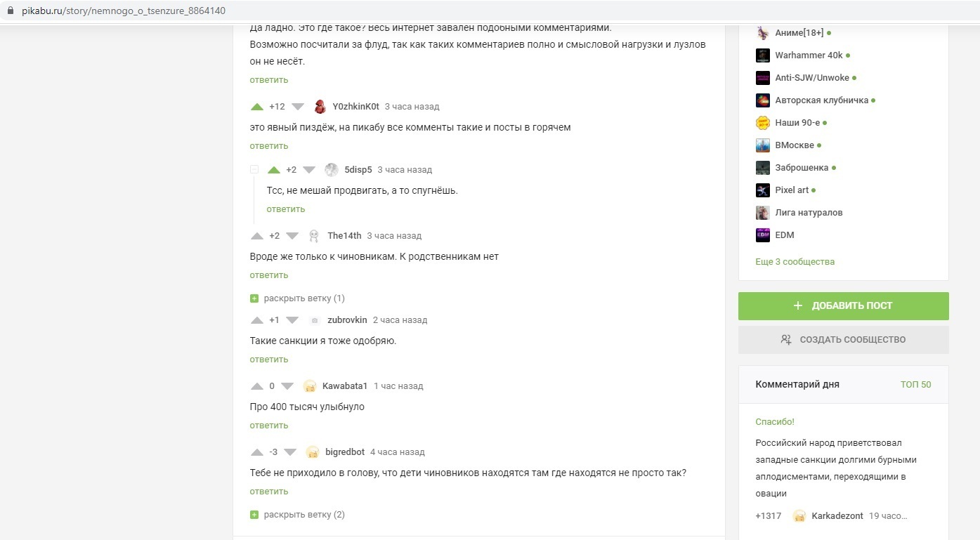Click the ДОБАВИТЬ ПОСТ button

(x=843, y=306)
